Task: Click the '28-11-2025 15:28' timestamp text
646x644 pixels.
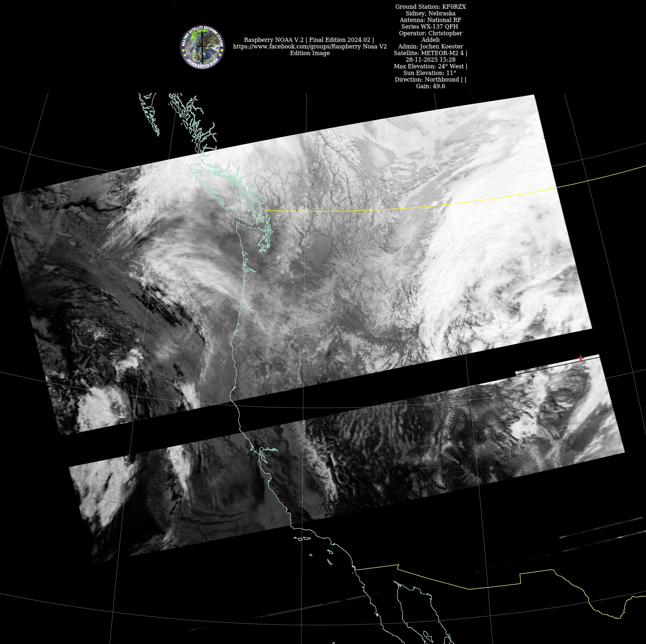Action: point(430,60)
